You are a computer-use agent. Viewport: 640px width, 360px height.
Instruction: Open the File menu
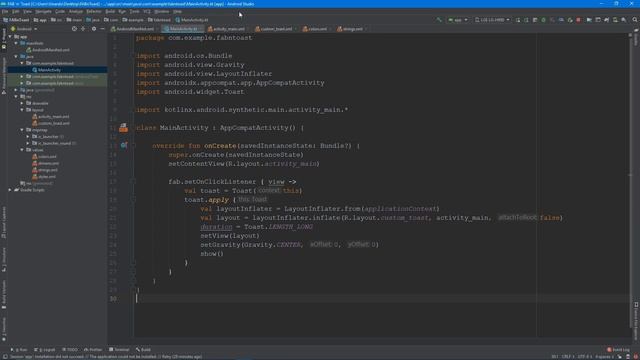click(5, 11)
